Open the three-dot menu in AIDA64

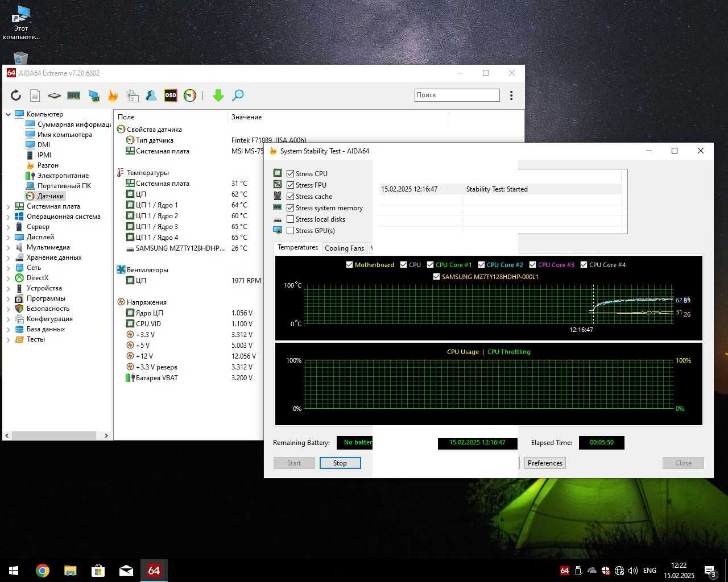(x=511, y=95)
